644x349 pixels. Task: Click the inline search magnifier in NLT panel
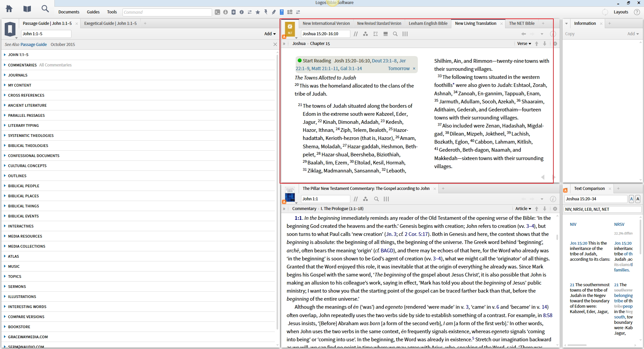[395, 34]
